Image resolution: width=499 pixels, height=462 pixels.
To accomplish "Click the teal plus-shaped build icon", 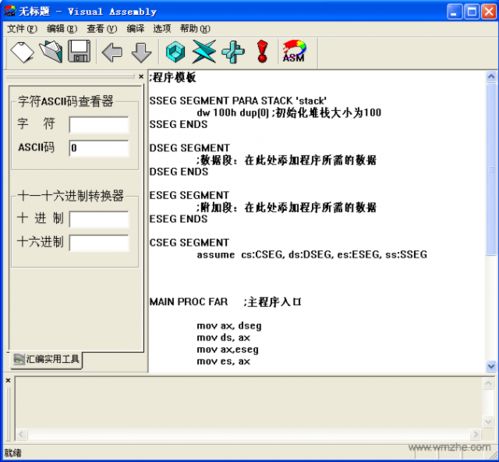I will (x=233, y=52).
